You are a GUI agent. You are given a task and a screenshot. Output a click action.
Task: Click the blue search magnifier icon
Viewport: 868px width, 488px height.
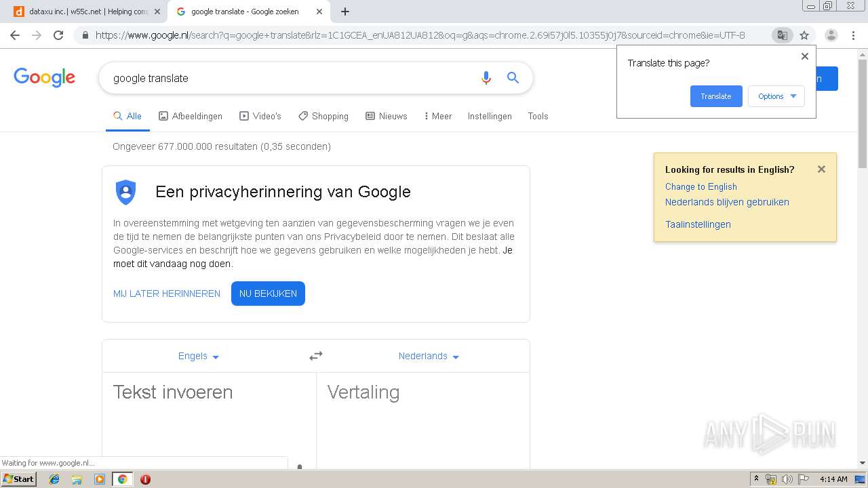[x=513, y=78]
